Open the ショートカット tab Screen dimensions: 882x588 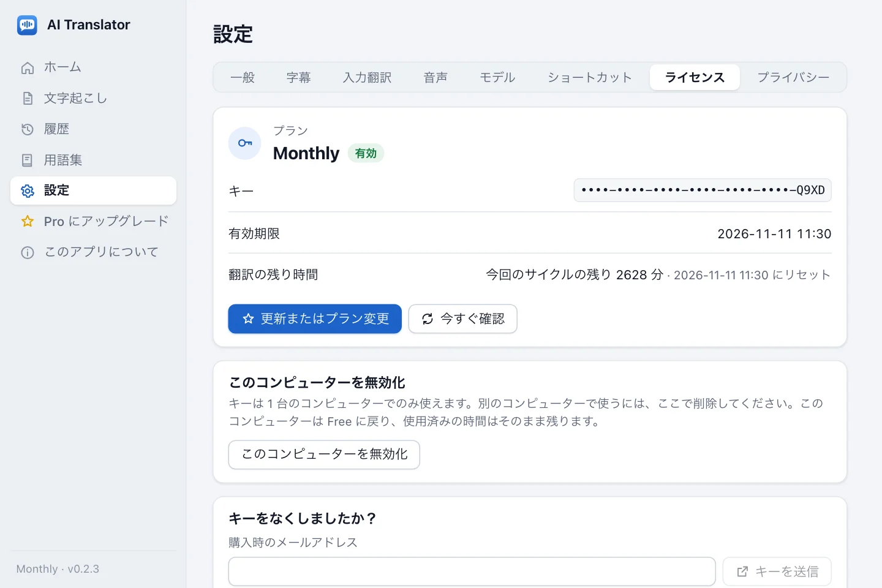coord(590,78)
